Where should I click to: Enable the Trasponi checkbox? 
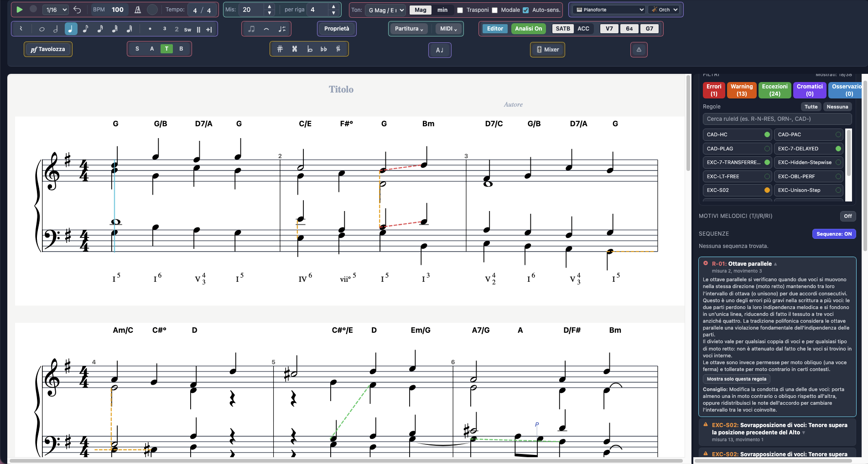460,10
